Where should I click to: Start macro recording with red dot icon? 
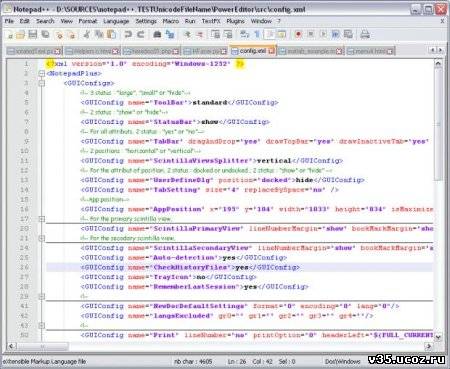click(298, 34)
